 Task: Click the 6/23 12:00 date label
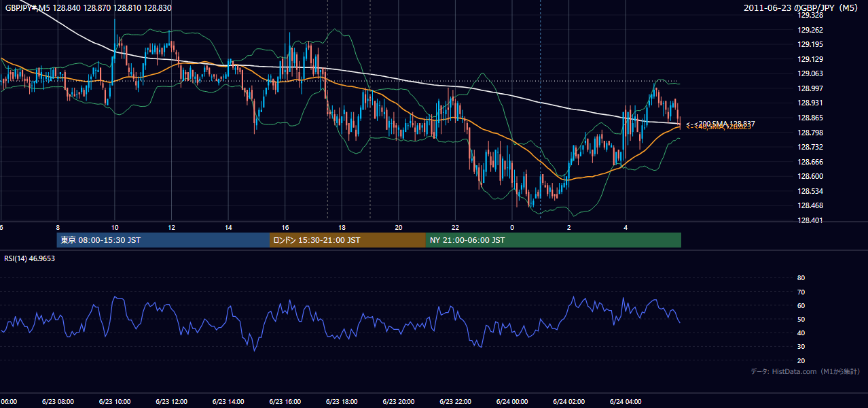[x=171, y=402]
